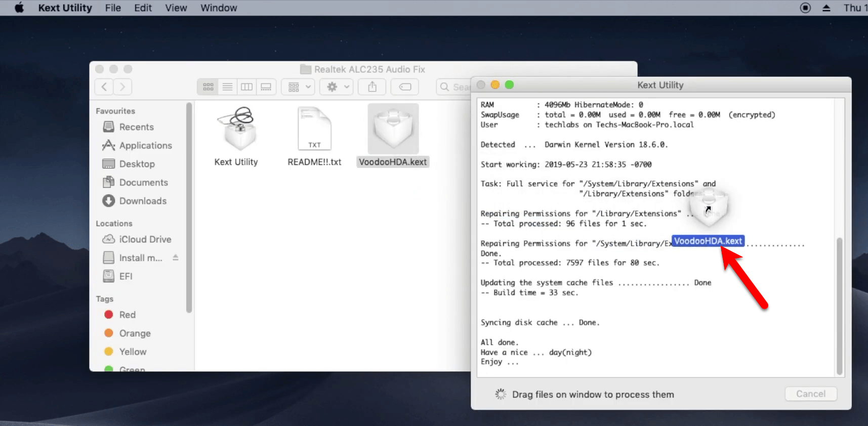The width and height of the screenshot is (868, 426).
Task: Go forward in Finder window
Action: 122,87
